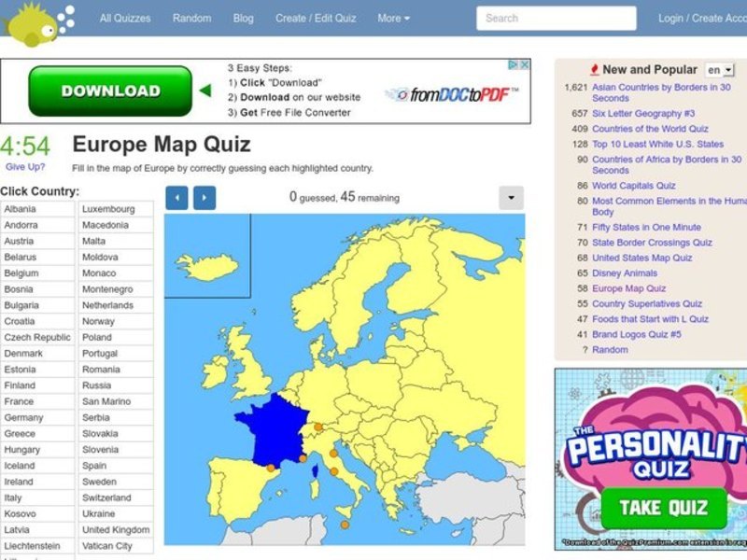Viewport: 747px width, 560px height.
Task: Click "Login / Create Account" at top right
Action: (x=706, y=18)
